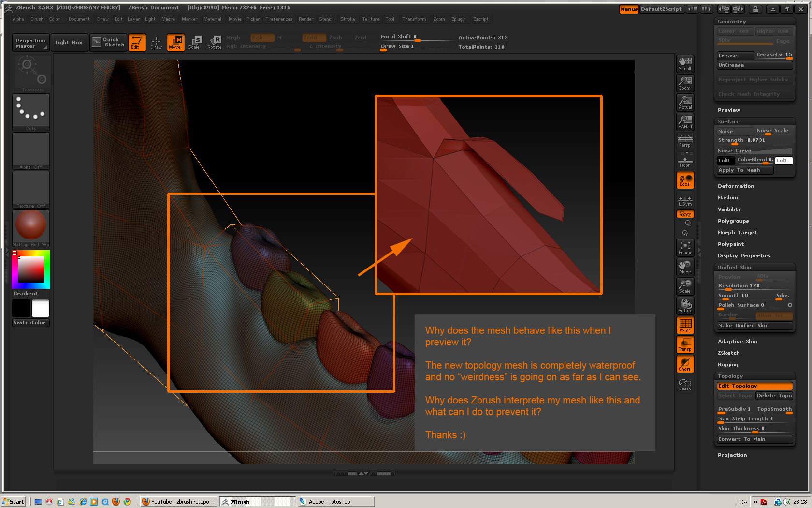Enable Edit Topology mode
This screenshot has height=508, width=812.
point(754,386)
